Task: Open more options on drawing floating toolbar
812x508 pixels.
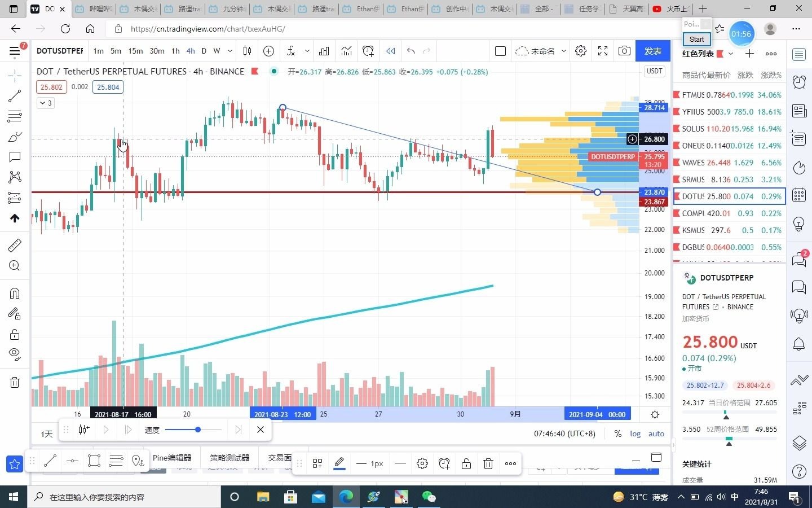Action: pyautogui.click(x=510, y=463)
